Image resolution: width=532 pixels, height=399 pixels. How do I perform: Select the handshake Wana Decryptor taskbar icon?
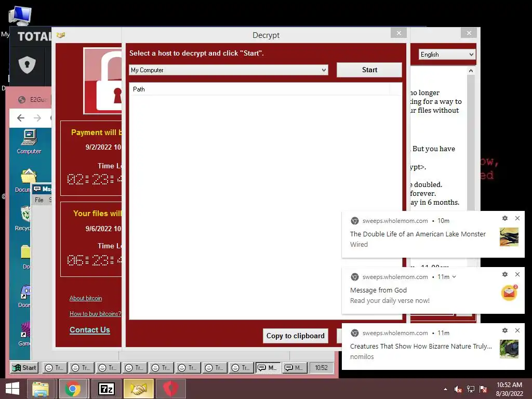pyautogui.click(x=138, y=389)
